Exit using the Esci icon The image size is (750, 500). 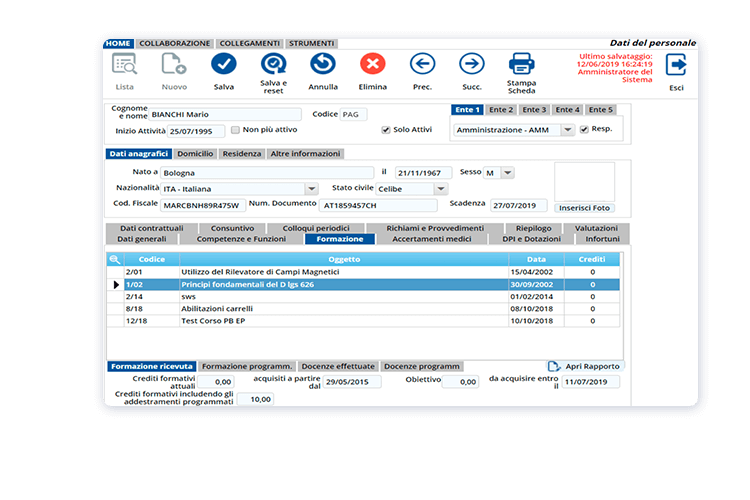tap(676, 65)
